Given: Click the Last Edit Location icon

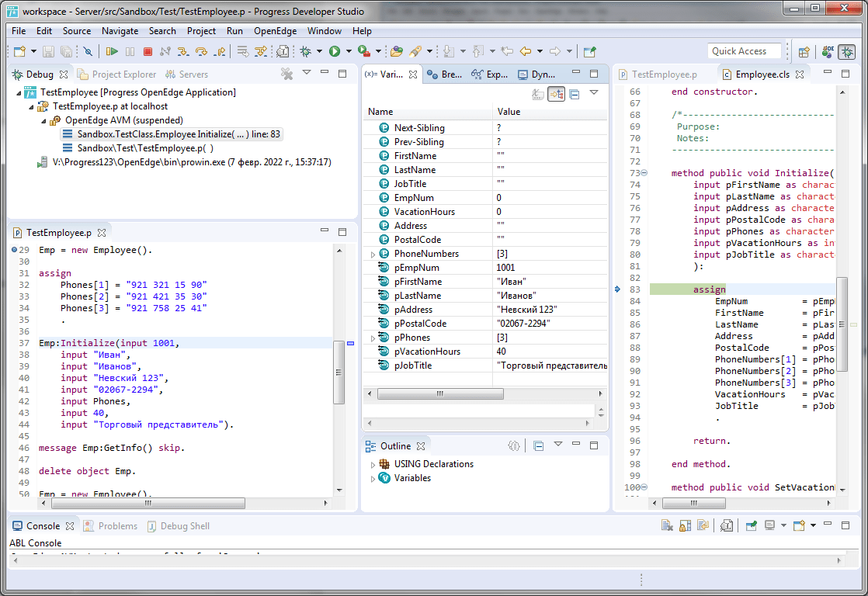Looking at the screenshot, I should click(507, 51).
